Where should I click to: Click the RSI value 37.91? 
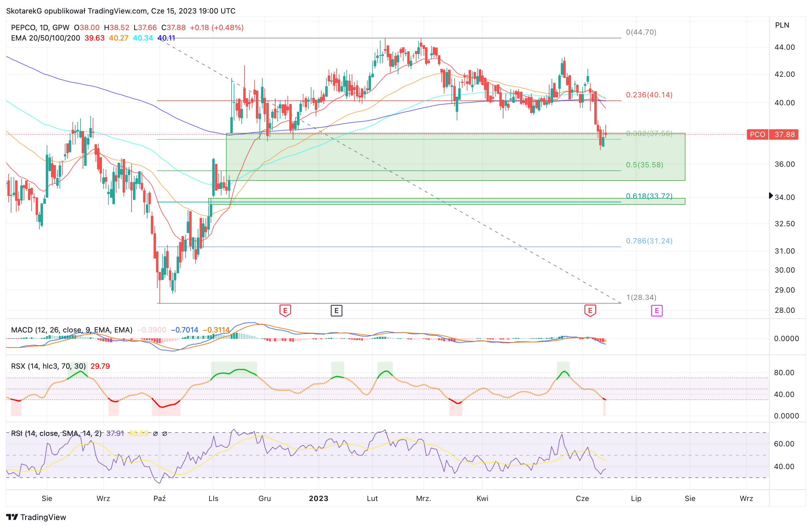(x=115, y=433)
